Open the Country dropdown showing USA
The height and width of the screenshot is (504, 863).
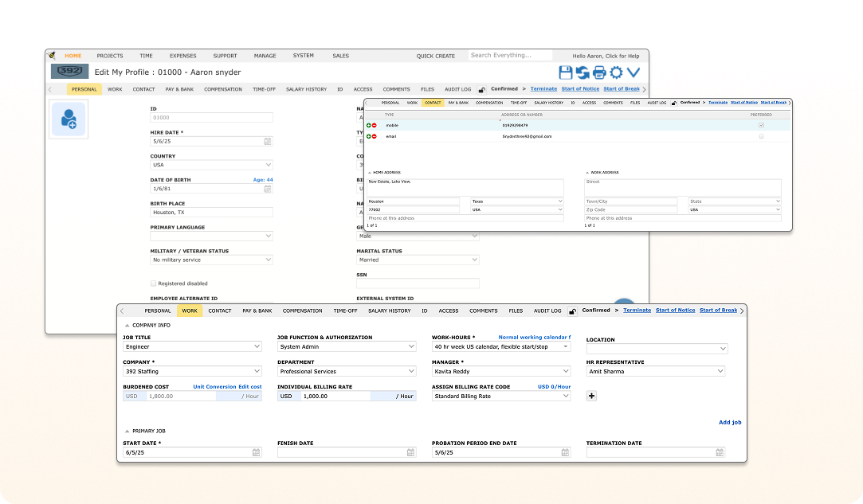click(x=211, y=165)
